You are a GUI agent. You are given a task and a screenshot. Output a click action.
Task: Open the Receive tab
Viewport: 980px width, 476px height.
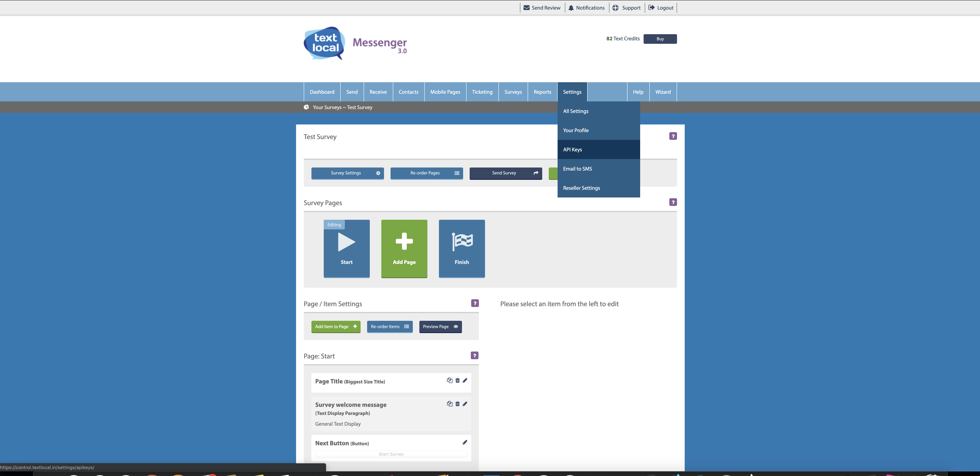(378, 92)
